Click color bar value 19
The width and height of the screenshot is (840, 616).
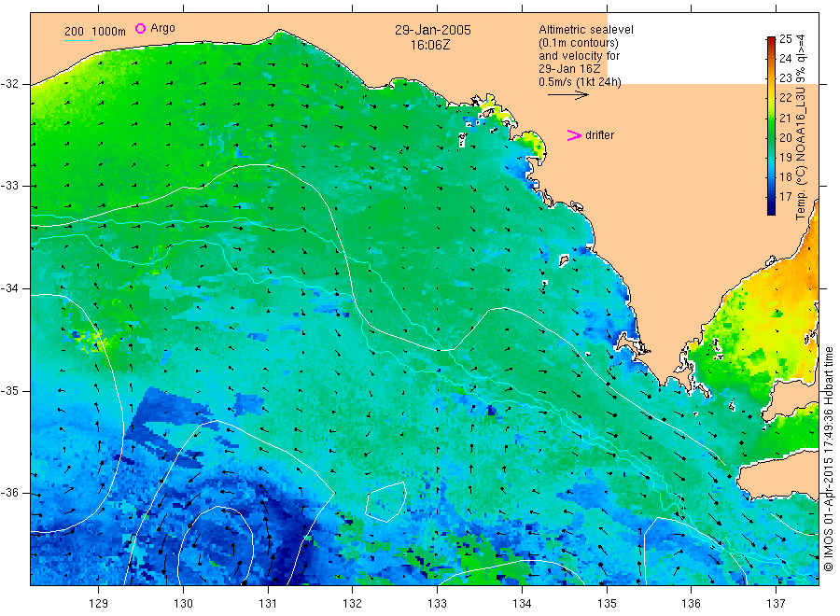[x=785, y=157]
